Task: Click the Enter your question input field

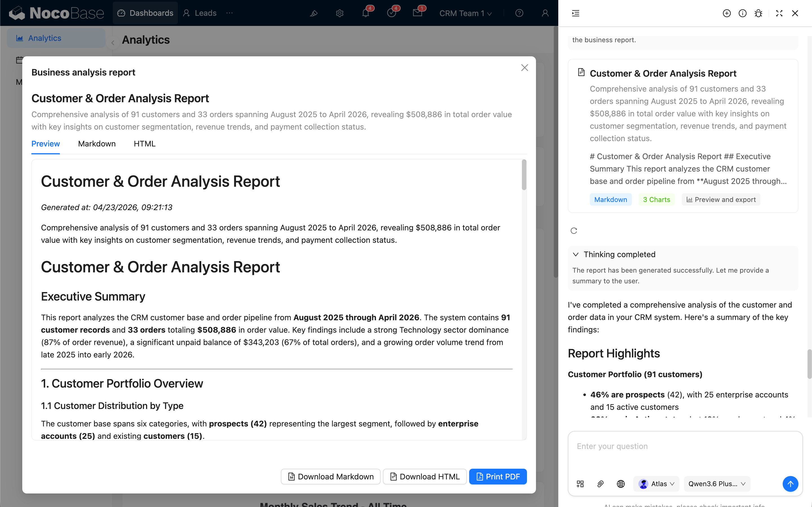Action: tap(685, 451)
